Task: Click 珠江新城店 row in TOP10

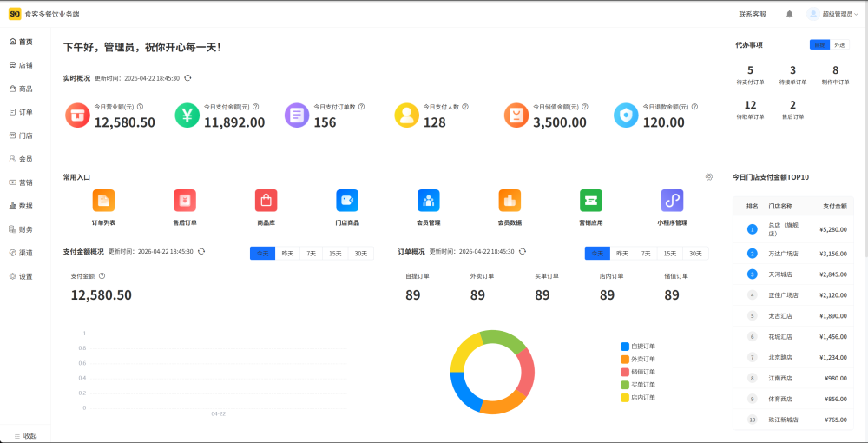Action: click(793, 420)
